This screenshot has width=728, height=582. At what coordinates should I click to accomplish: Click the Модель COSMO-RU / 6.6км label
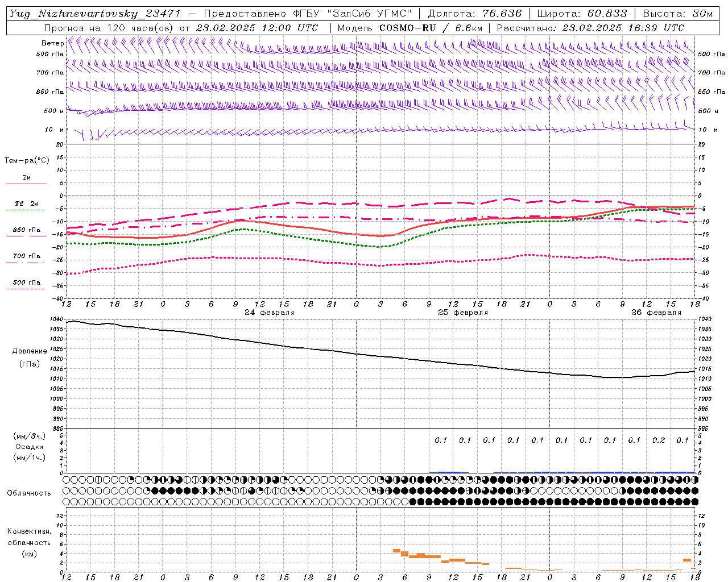coord(409,28)
